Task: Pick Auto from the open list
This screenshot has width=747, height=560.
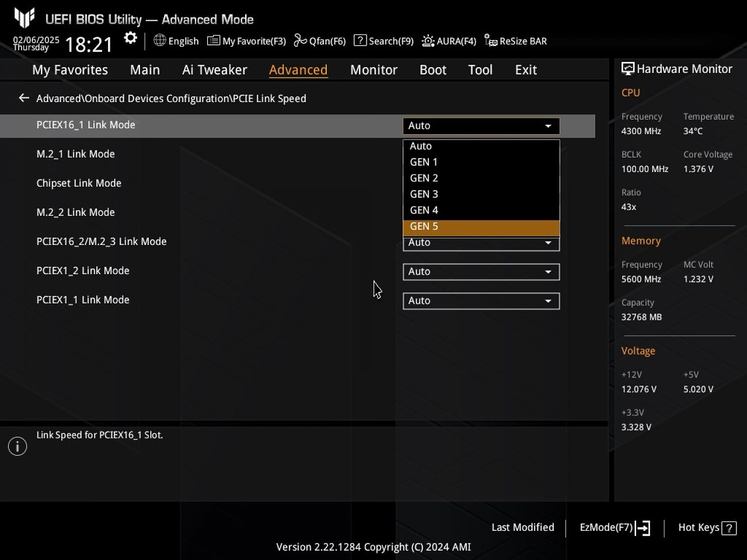Action: point(481,146)
